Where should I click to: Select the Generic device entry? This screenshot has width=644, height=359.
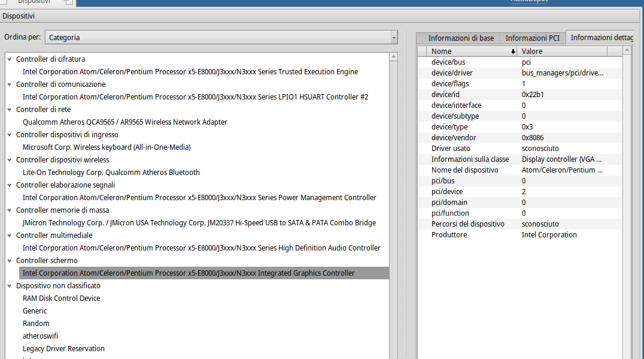(x=35, y=311)
